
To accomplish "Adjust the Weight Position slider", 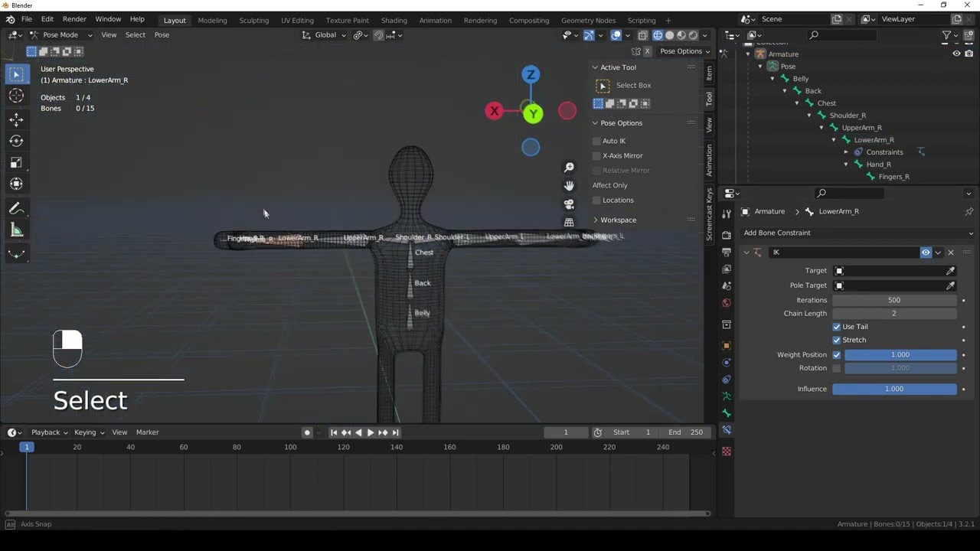I will tap(900, 355).
